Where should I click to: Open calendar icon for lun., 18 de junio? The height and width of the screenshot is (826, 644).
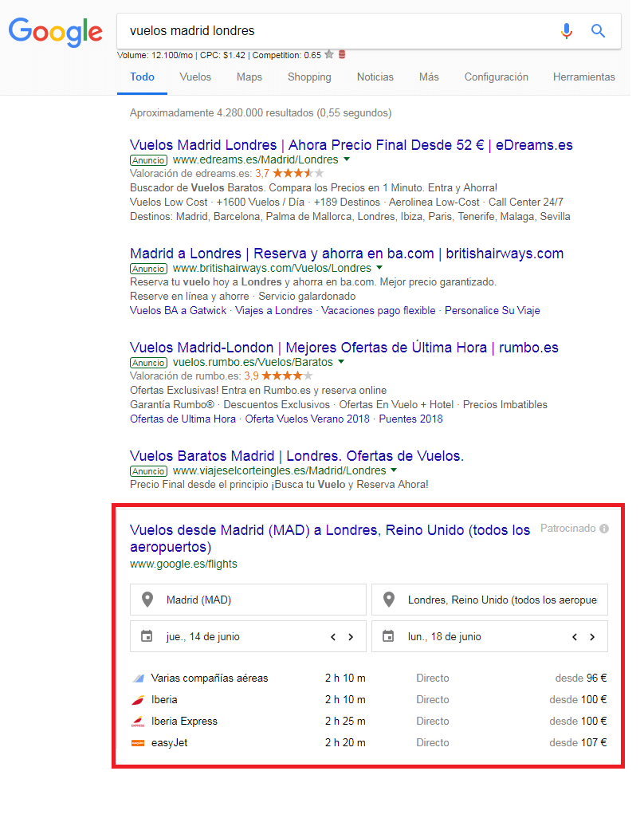pyautogui.click(x=388, y=636)
